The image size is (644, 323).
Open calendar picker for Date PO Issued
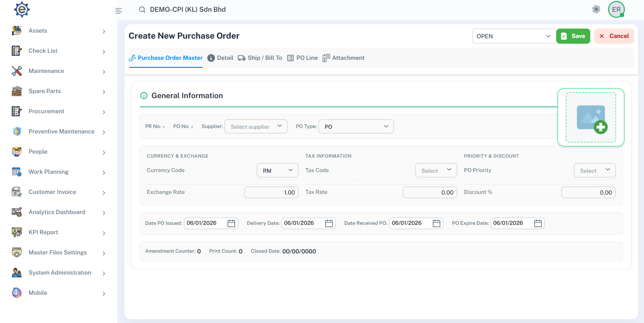231,223
